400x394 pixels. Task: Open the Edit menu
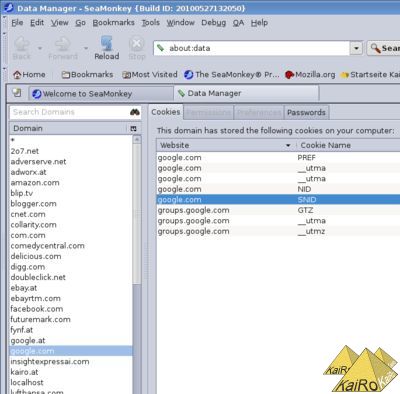click(37, 23)
